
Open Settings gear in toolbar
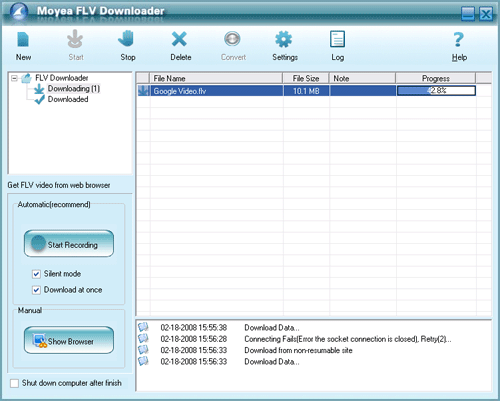coord(284,39)
